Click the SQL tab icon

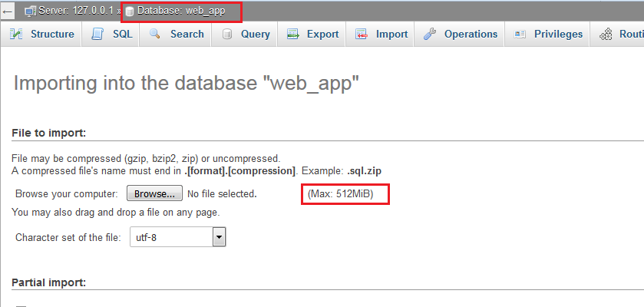coord(97,34)
